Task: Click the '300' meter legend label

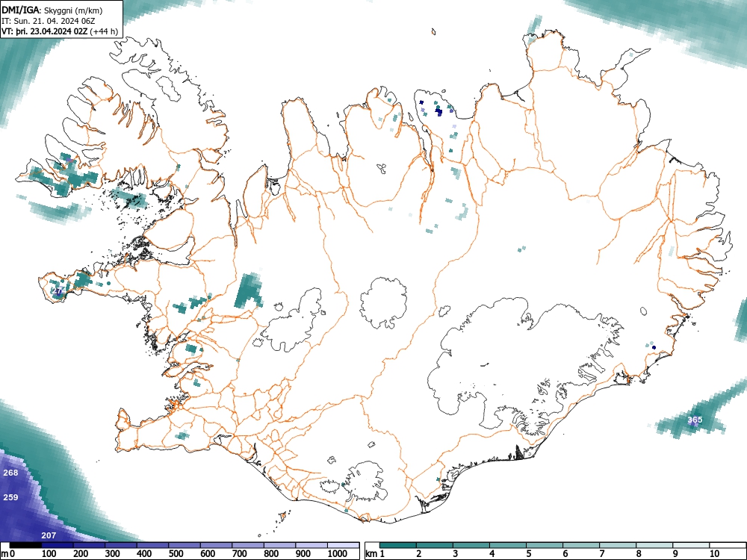Action: point(113,554)
